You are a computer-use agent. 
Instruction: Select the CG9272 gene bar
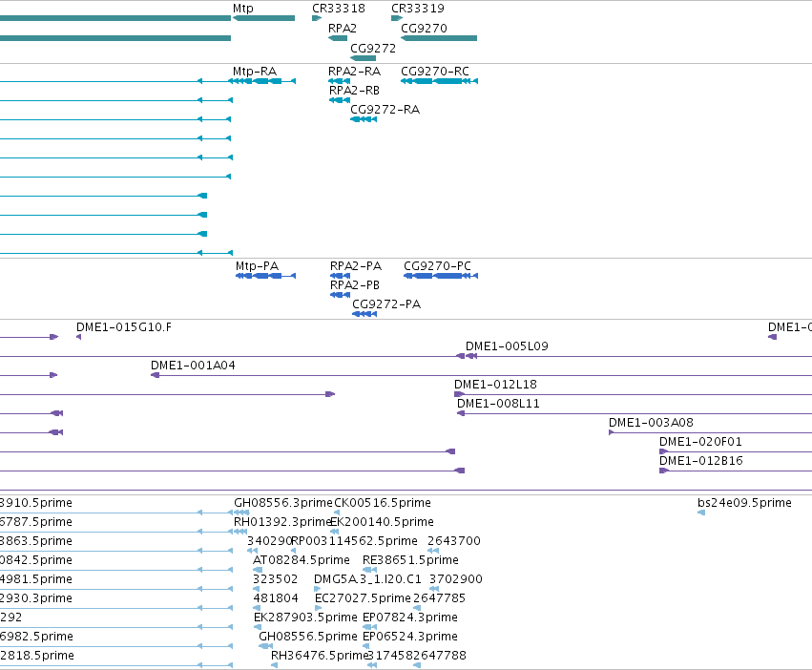pos(363,58)
